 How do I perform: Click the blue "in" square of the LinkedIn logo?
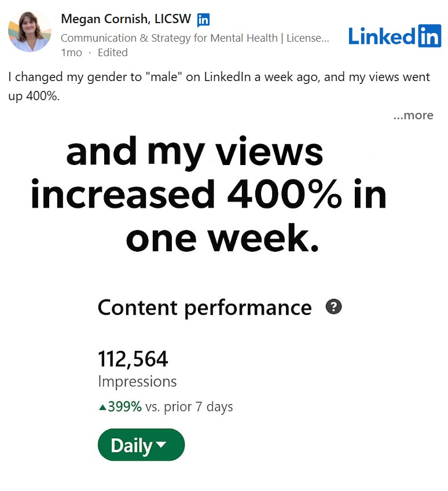(x=429, y=36)
